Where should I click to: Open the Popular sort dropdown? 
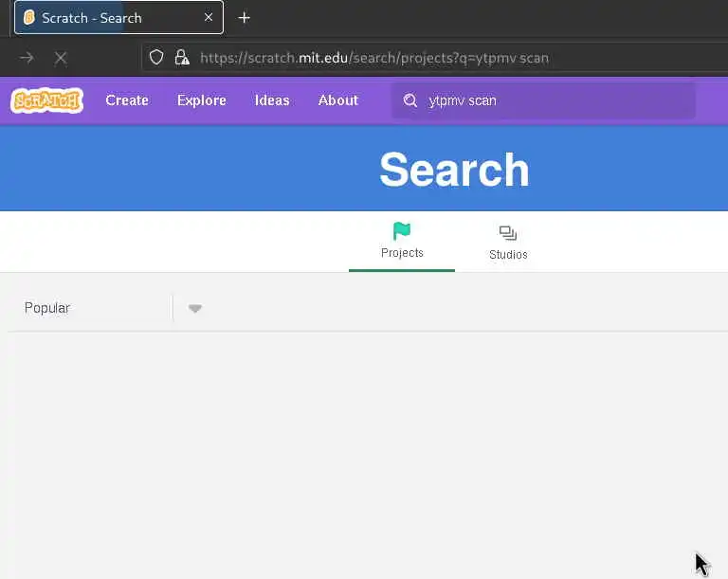(x=114, y=308)
